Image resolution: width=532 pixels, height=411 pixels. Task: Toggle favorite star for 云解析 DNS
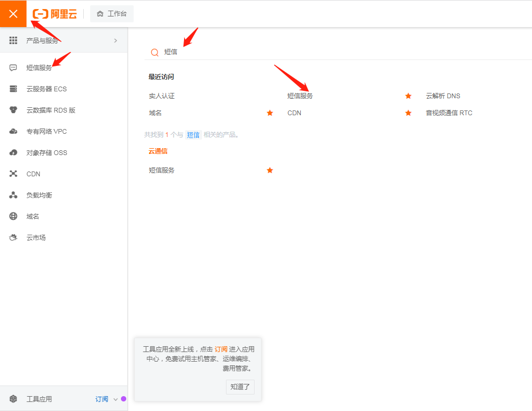click(408, 96)
